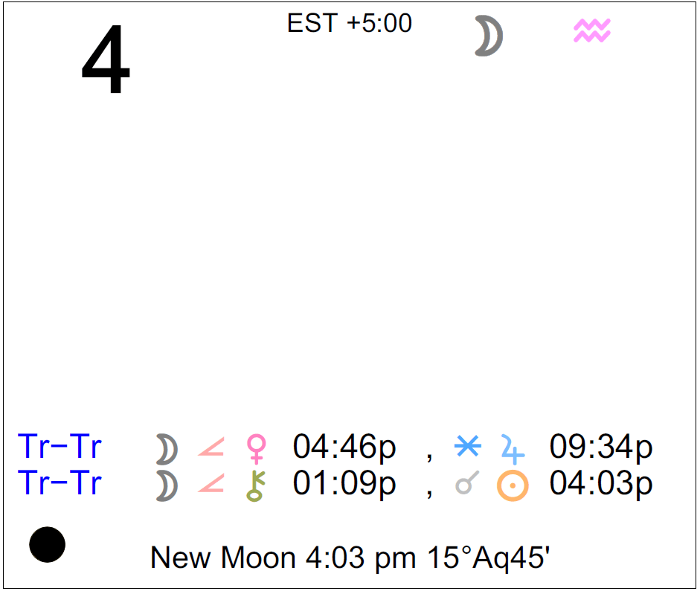The image size is (700, 591).
Task: Click the Moon glyph in first Tr-Tr row
Action: click(x=167, y=449)
